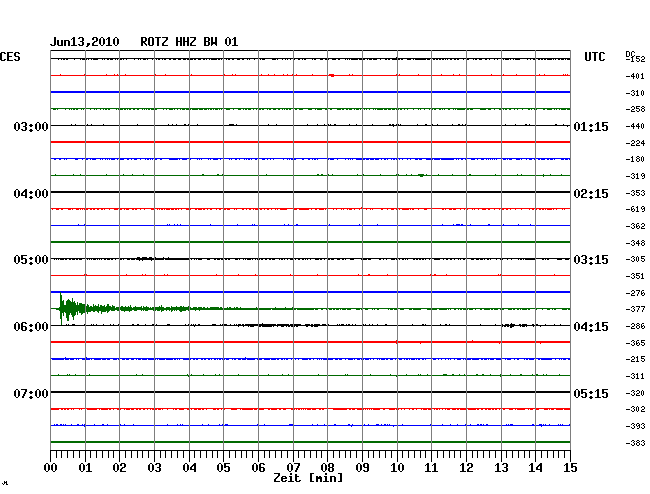Click the DC offset value "-152"
650x494 pixels.
(x=635, y=59)
